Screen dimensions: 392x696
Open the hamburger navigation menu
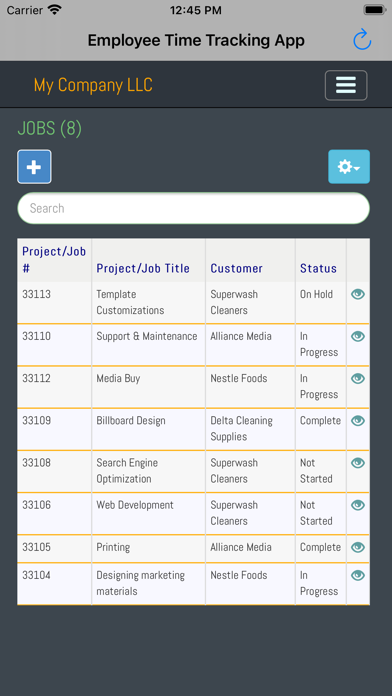(346, 85)
